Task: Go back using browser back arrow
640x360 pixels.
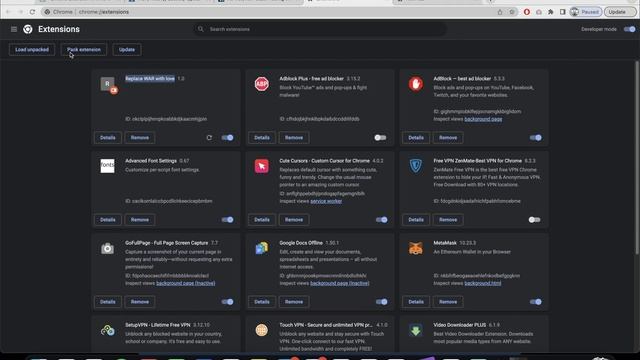Action: pos(8,12)
